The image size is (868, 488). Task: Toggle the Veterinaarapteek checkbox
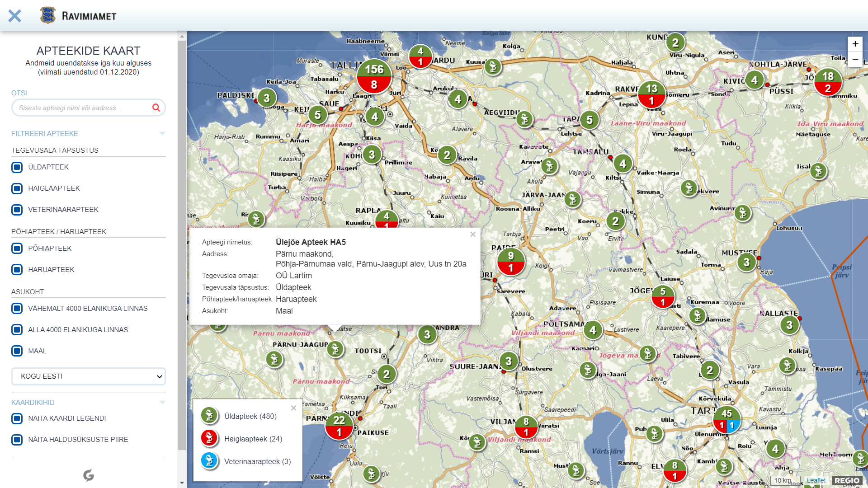click(17, 210)
